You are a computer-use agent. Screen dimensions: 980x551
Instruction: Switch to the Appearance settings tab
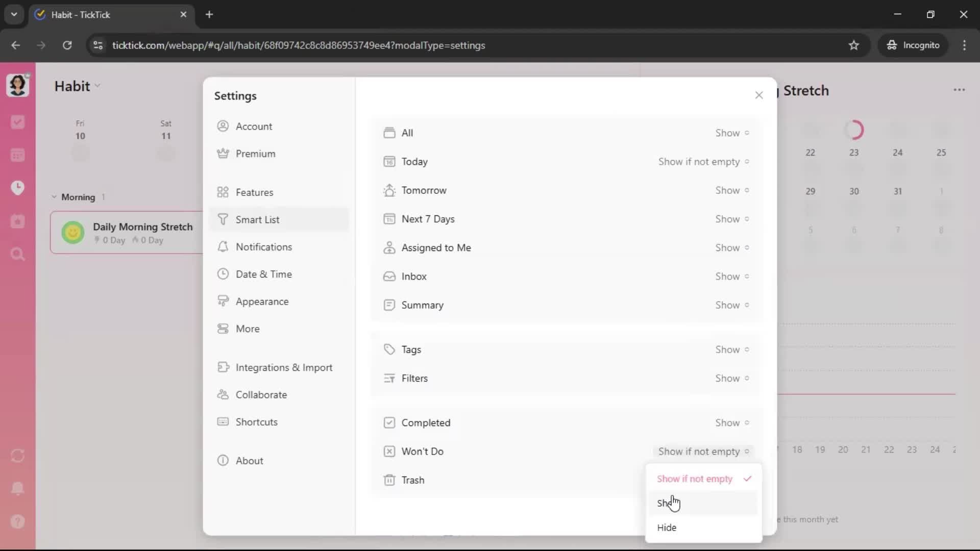click(261, 302)
